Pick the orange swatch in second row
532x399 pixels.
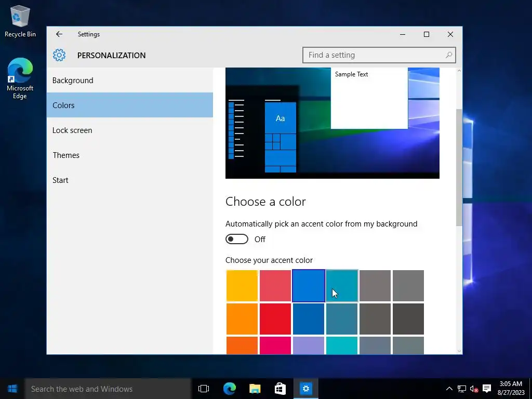pyautogui.click(x=242, y=319)
